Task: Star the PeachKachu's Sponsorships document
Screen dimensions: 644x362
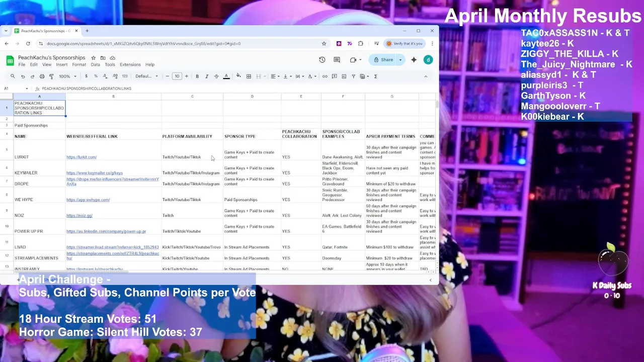Action: (x=93, y=58)
